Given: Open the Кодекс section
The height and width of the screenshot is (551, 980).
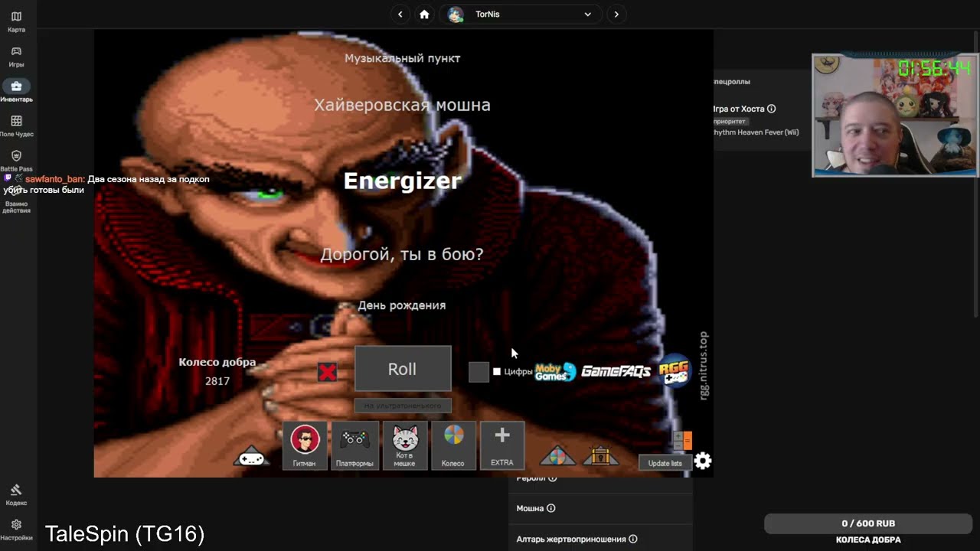Looking at the screenshot, I should point(16,494).
